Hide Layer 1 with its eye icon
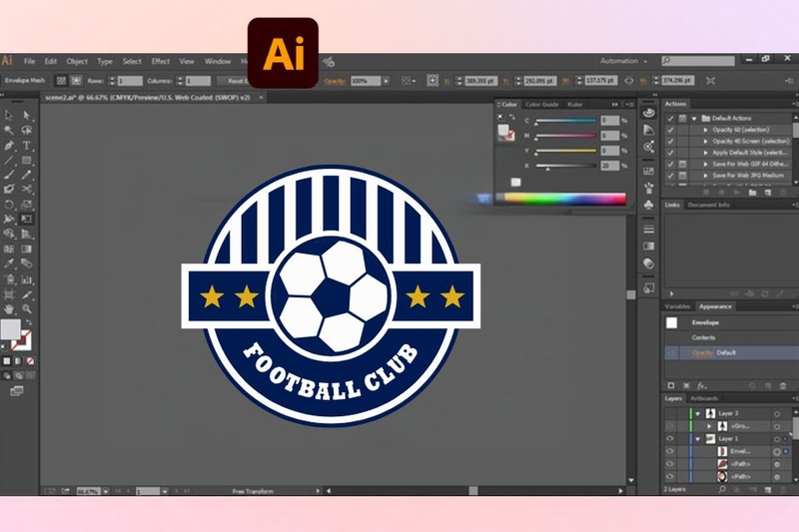799x532 pixels. [x=670, y=438]
